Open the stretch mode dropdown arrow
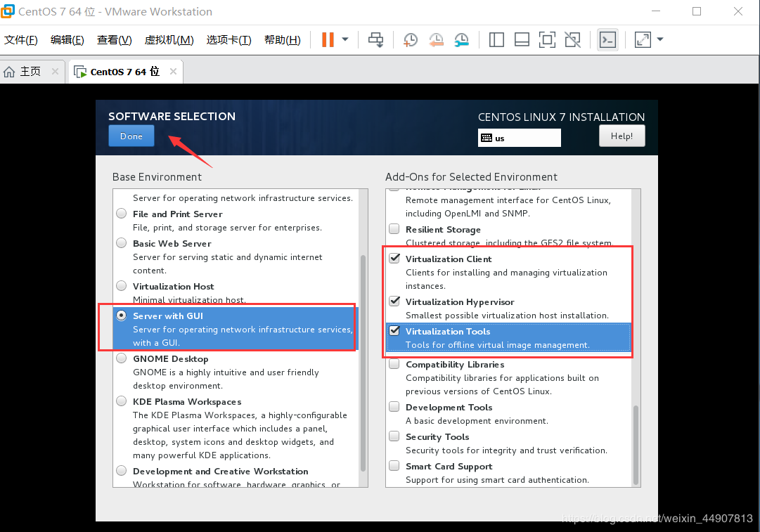 (660, 40)
